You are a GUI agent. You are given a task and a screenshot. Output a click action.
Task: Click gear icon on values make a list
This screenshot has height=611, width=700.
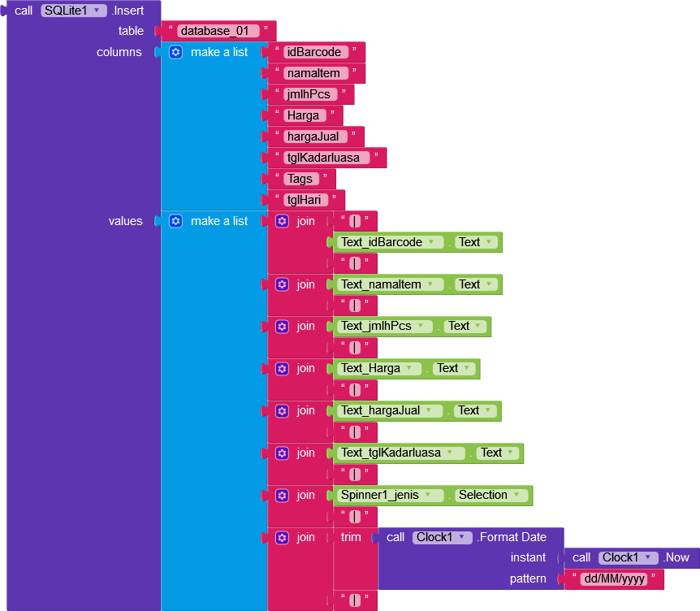tap(175, 221)
